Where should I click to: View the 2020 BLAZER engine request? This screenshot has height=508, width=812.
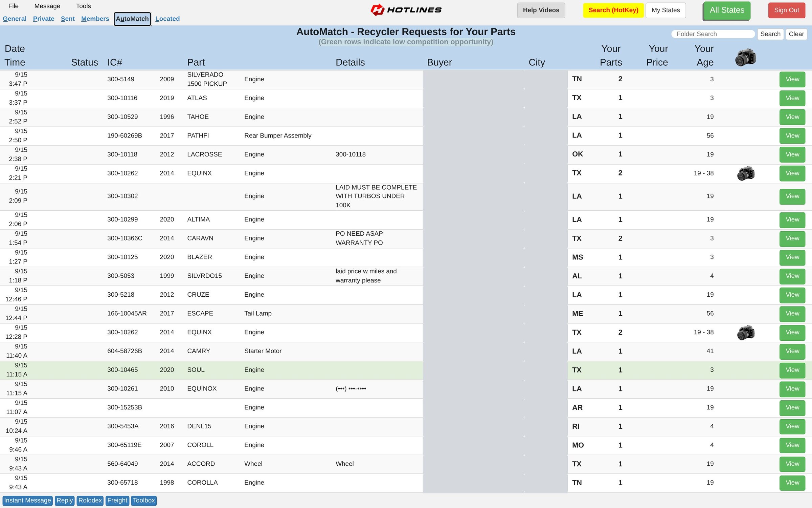click(x=792, y=257)
